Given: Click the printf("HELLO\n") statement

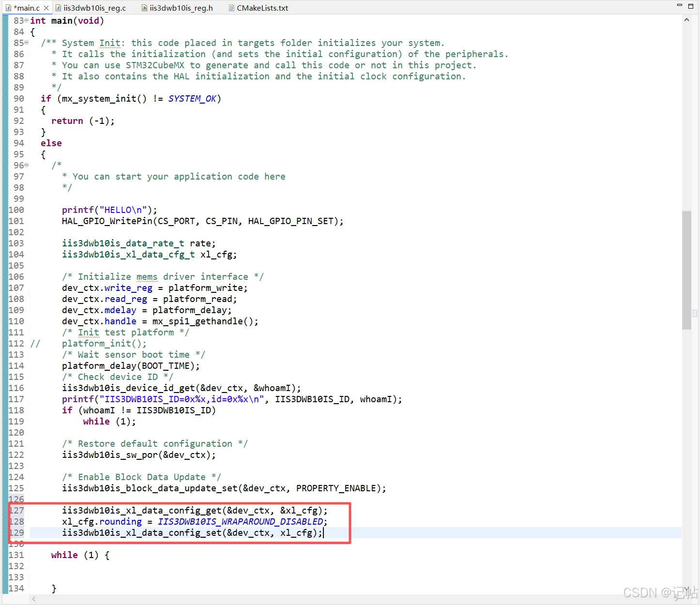Looking at the screenshot, I should coord(109,210).
